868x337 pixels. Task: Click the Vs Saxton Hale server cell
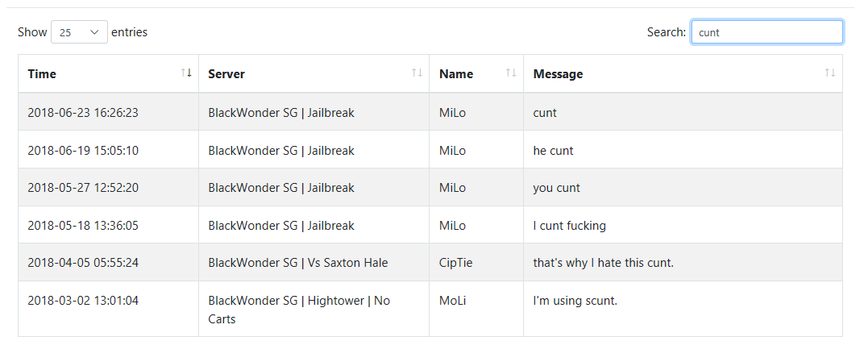click(x=314, y=262)
